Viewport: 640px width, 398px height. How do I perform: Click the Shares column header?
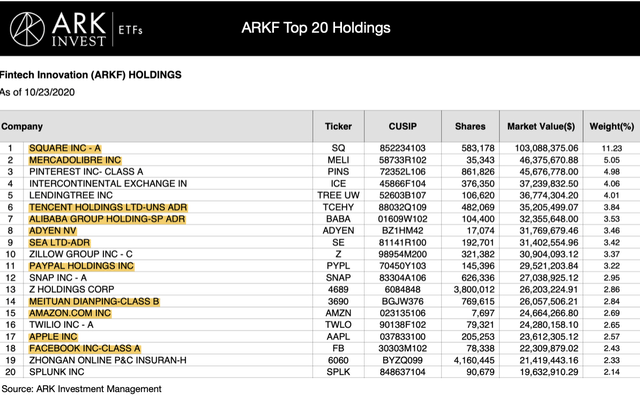[x=470, y=127]
